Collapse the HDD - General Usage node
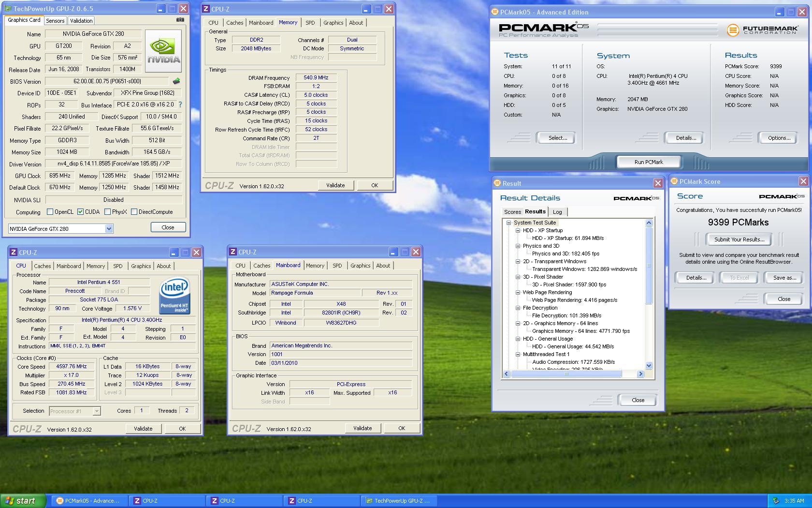Screen dimensions: 812x508 [518, 339]
